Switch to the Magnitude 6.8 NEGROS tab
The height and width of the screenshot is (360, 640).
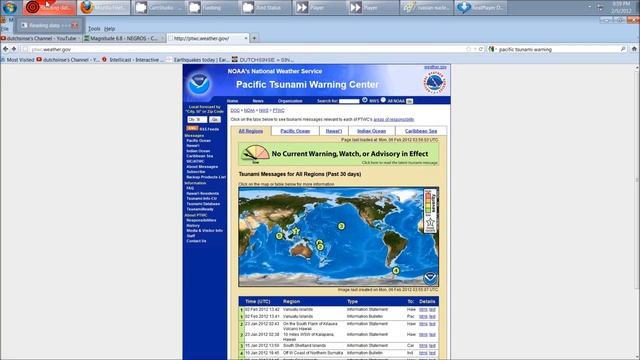point(124,38)
